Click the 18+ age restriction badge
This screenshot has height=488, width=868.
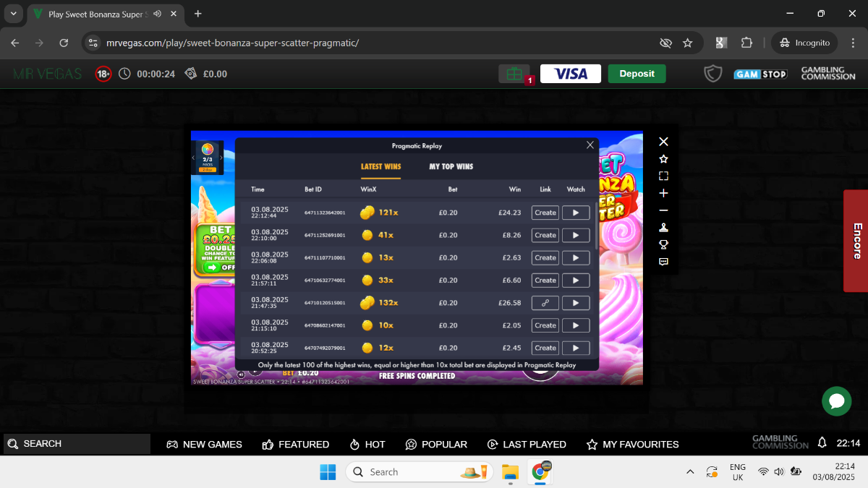pos(103,74)
